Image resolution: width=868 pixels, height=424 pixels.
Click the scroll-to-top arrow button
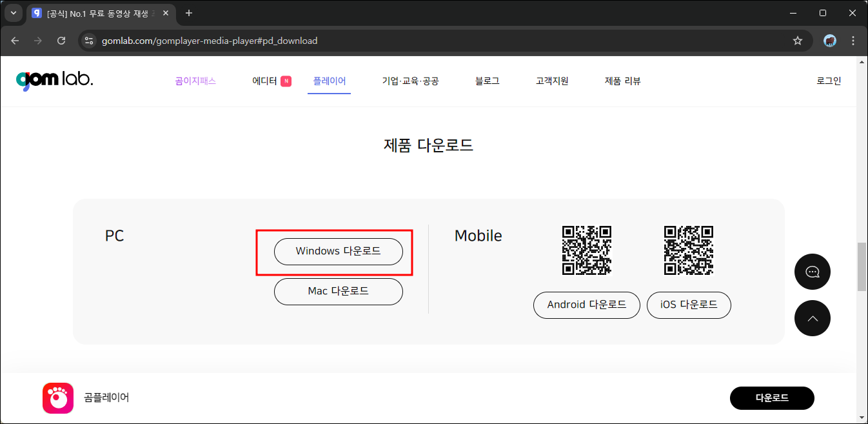[x=813, y=318]
